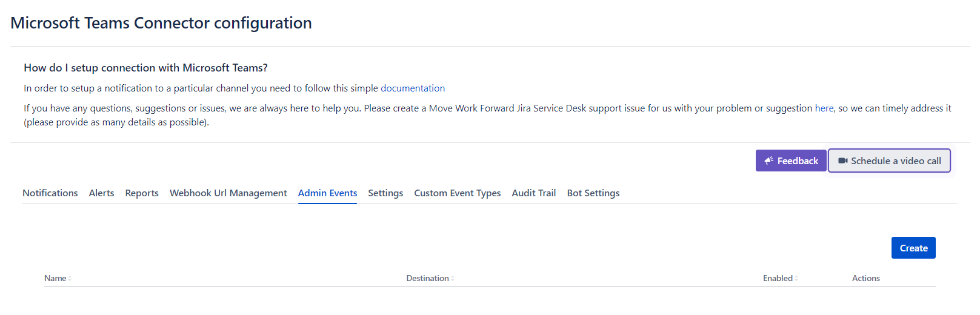Open the Bot Settings tab
This screenshot has width=980, height=315.
point(593,193)
